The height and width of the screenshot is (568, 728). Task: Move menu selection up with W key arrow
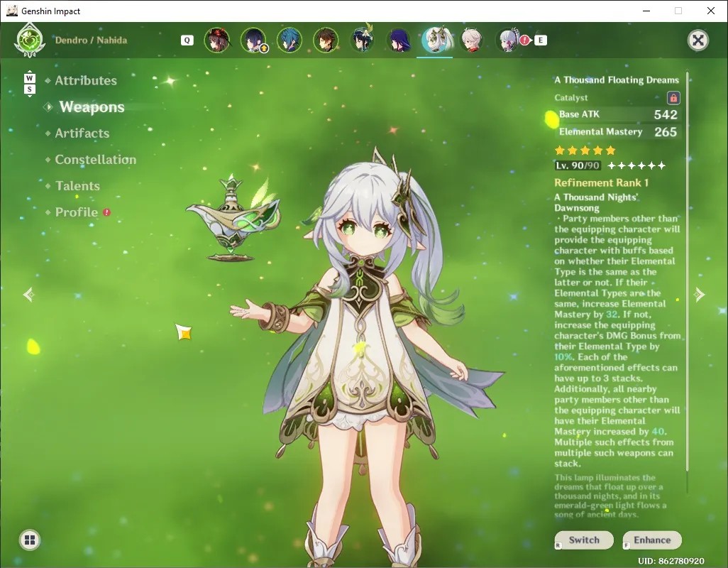(x=29, y=77)
